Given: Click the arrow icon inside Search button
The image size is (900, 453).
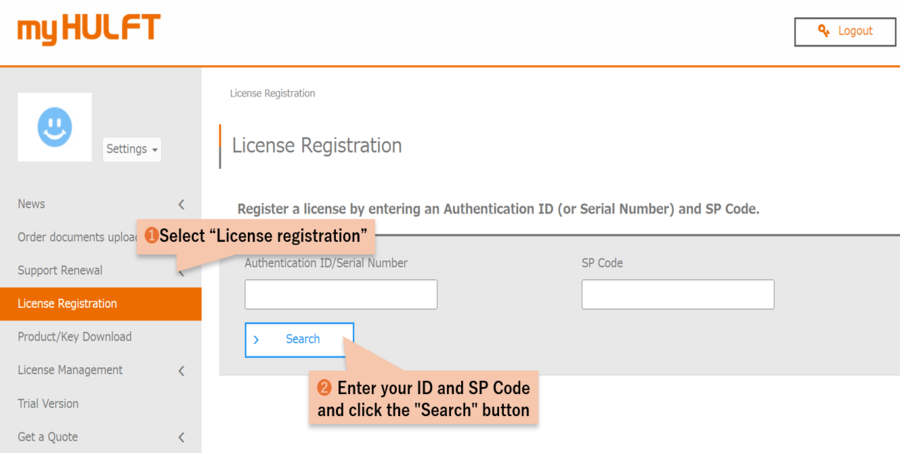Looking at the screenshot, I should [x=256, y=339].
